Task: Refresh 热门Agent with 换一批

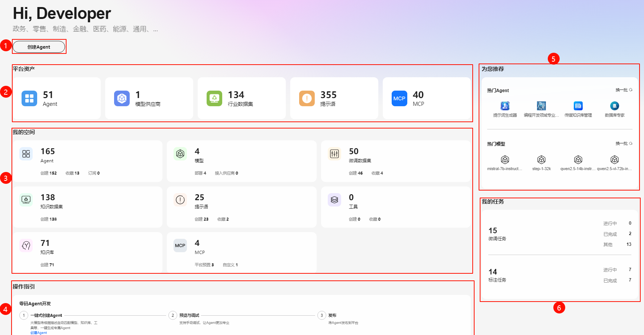Action: [x=624, y=90]
